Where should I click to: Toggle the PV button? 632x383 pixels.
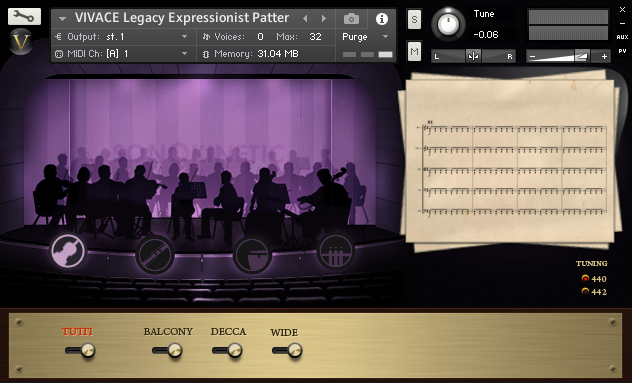pos(622,51)
